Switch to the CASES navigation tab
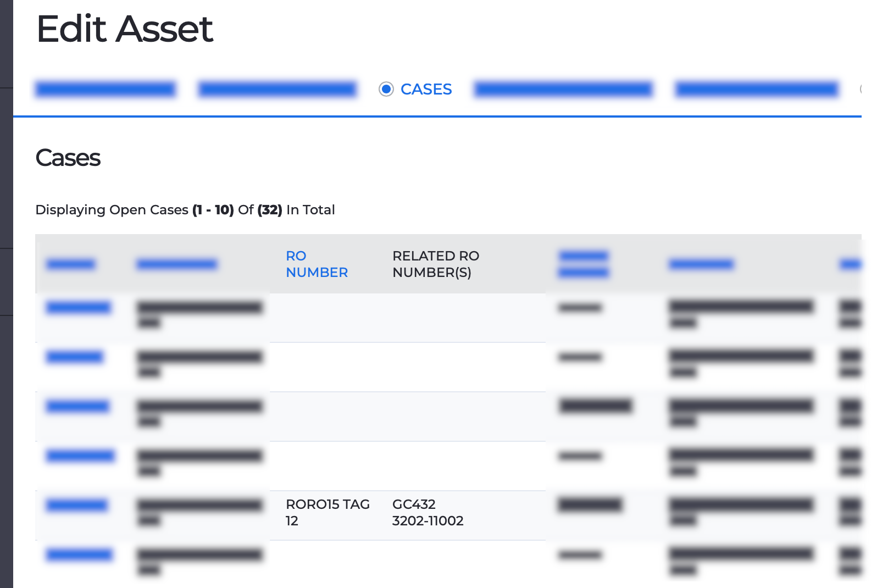This screenshot has width=888, height=588. click(426, 89)
